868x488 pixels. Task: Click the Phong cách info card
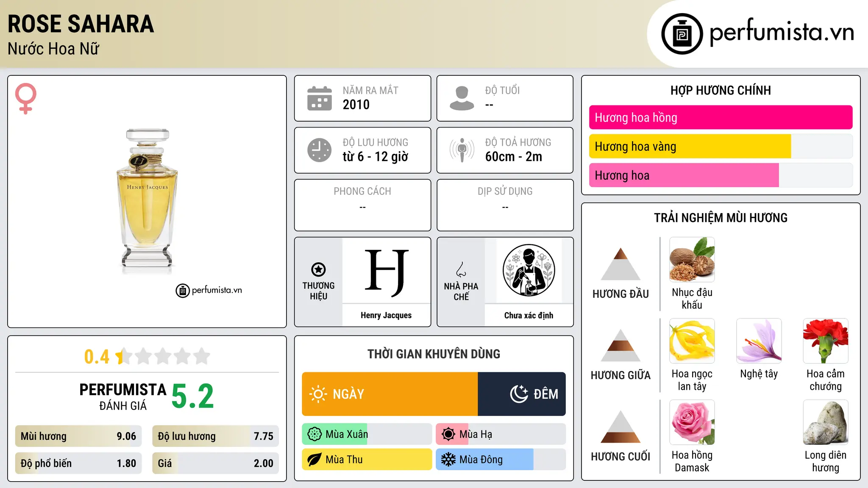point(363,205)
